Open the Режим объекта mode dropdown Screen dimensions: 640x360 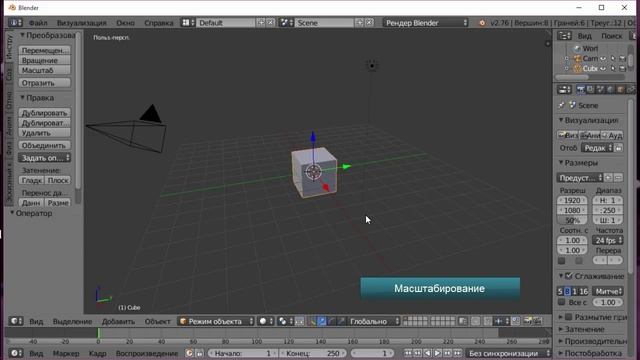coord(216,321)
